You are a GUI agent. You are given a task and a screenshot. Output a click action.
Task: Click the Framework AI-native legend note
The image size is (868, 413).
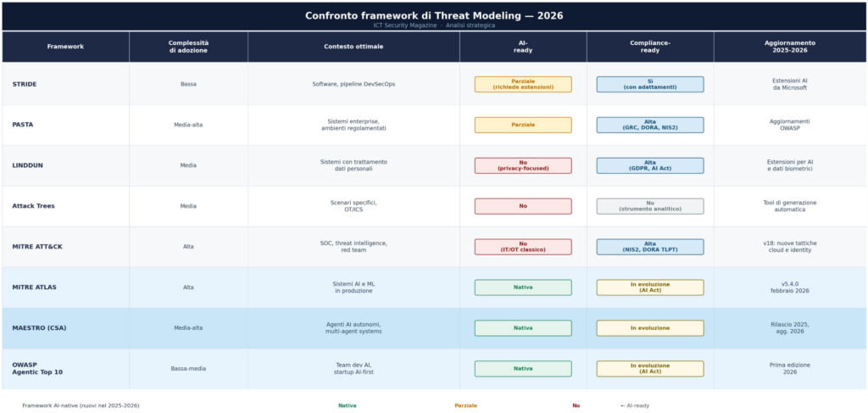81,406
